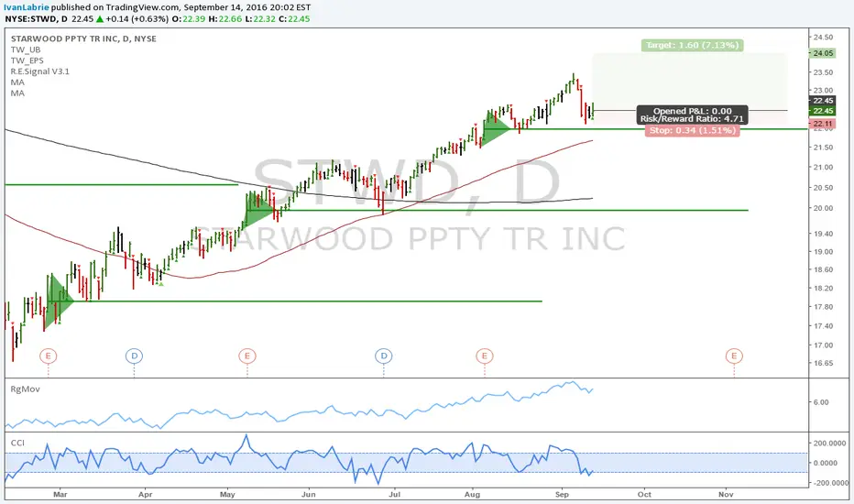Click the Sep label on time axis
Image resolution: width=854 pixels, height=504 pixels.
[562, 494]
